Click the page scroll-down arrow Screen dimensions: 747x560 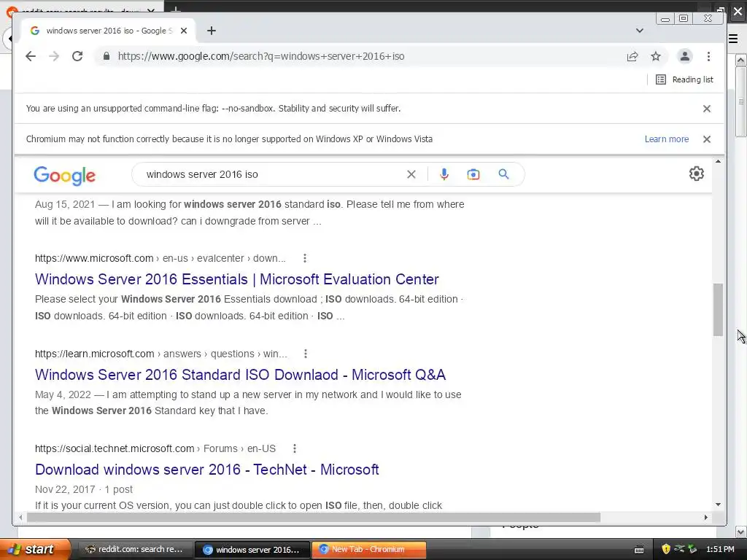(718, 505)
